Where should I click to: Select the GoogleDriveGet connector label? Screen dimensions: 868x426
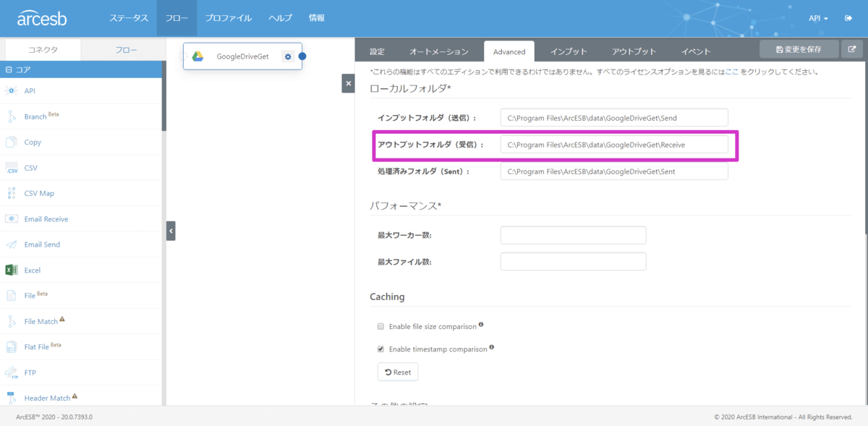[242, 56]
